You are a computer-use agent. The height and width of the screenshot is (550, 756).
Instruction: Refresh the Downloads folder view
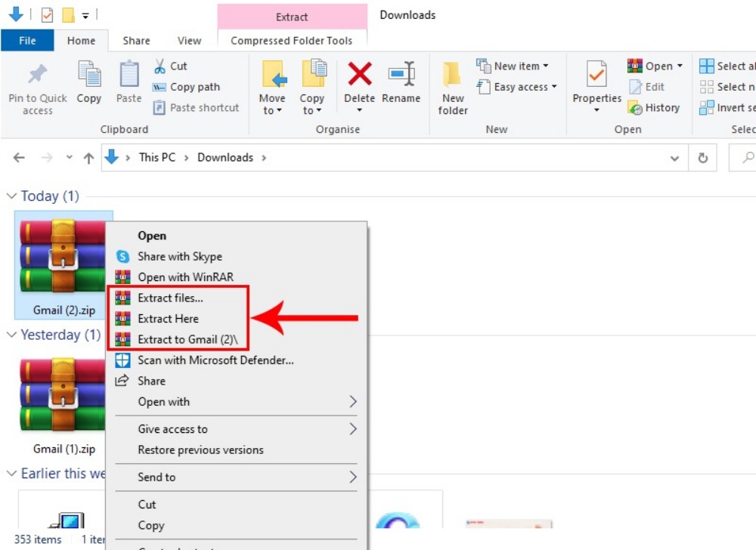[x=702, y=158]
